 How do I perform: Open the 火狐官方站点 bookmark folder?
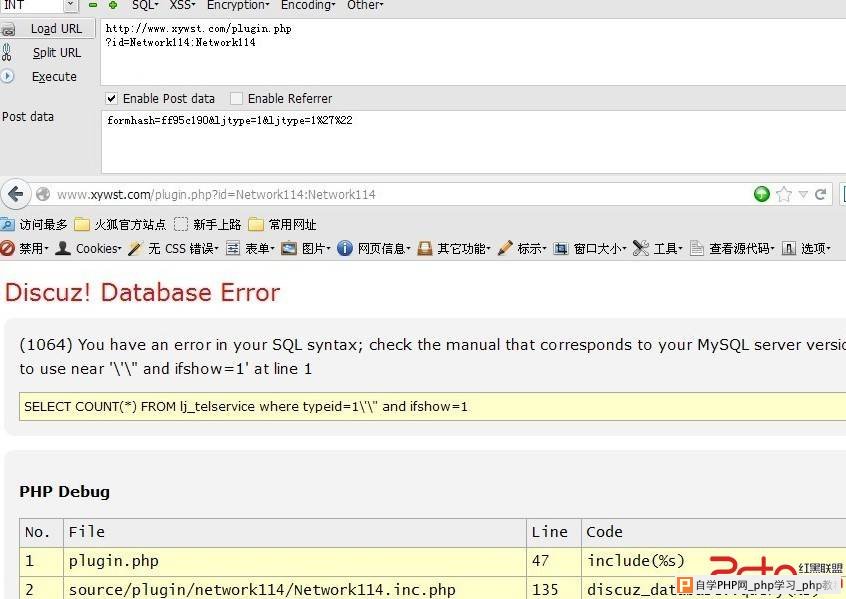120,224
